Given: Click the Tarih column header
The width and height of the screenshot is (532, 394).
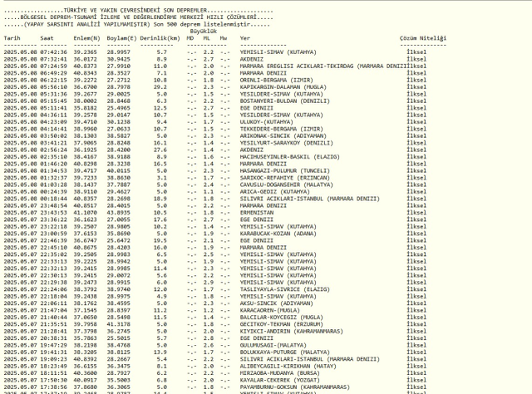Looking at the screenshot, I should point(12,38).
